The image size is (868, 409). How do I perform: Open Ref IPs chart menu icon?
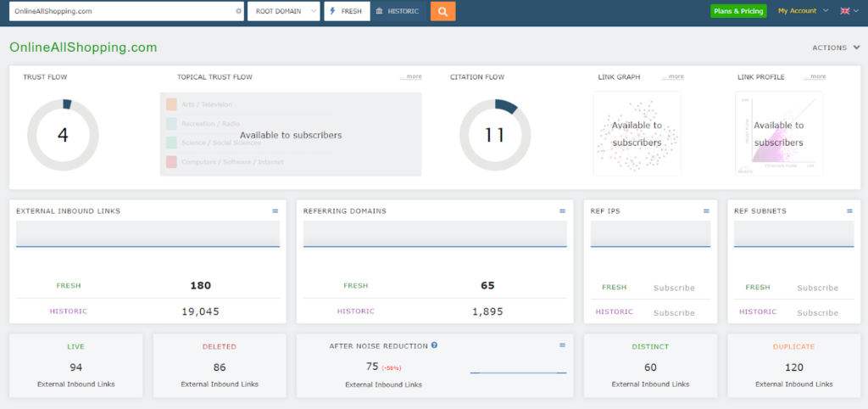[706, 210]
